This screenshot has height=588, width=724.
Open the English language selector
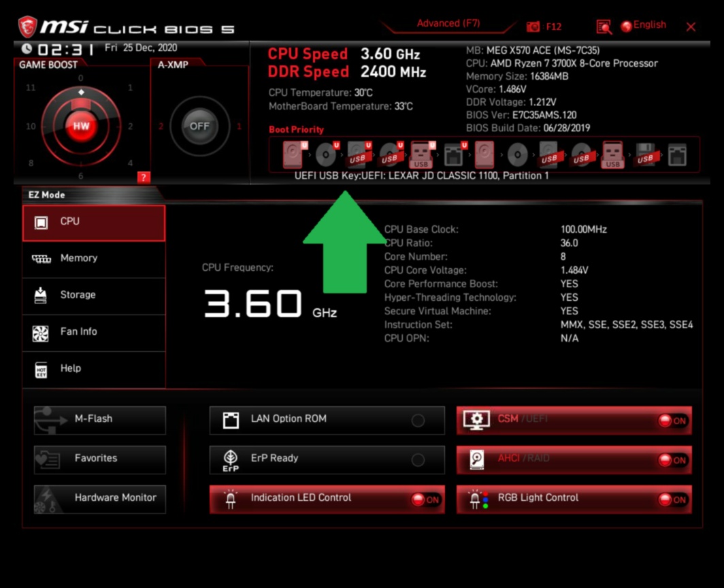click(x=643, y=25)
